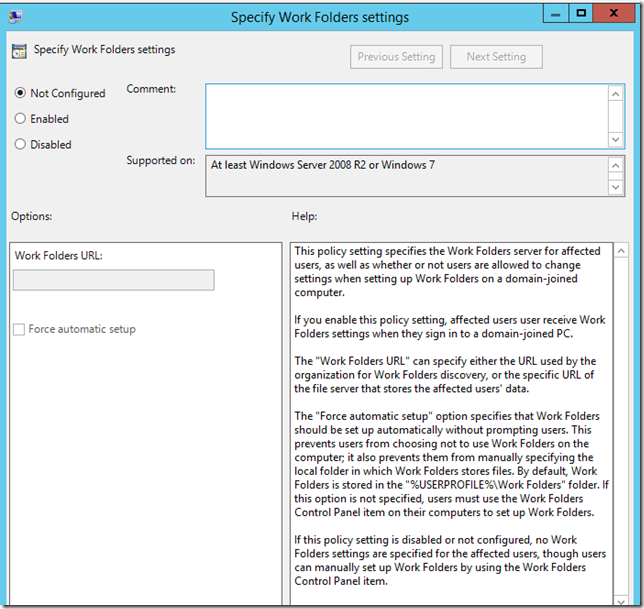Click the Comment box scroll down arrow
Image resolution: width=644 pixels, height=609 pixels.
pos(616,139)
